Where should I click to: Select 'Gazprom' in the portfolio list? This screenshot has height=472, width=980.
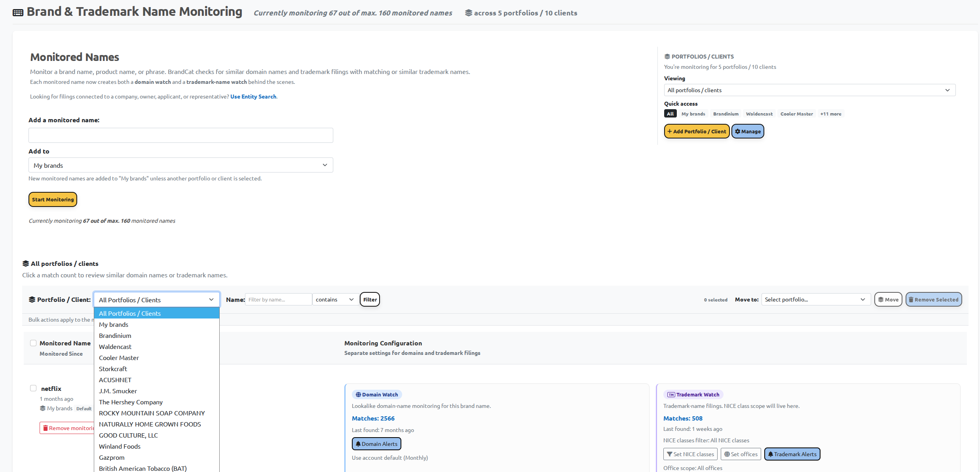point(157,457)
